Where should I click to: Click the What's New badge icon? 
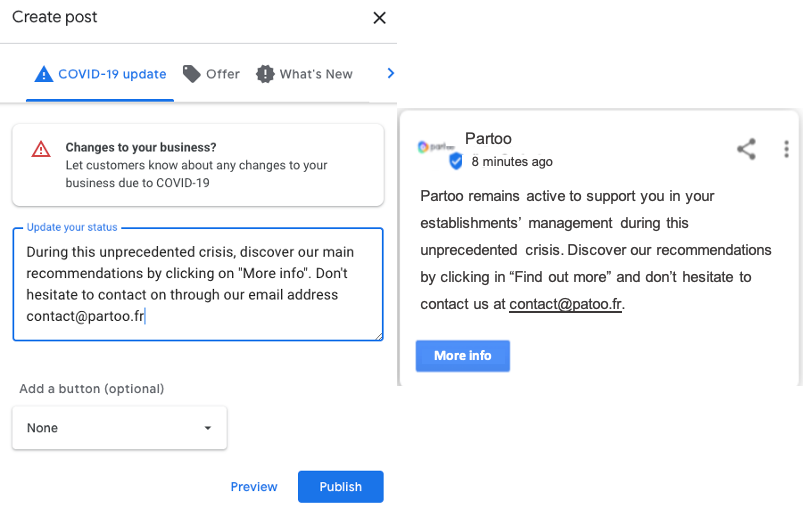point(265,74)
